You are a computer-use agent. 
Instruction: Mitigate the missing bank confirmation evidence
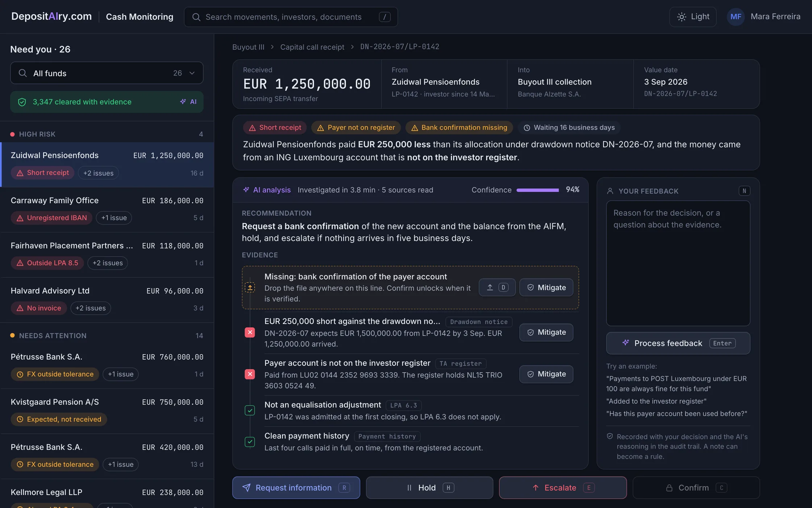pyautogui.click(x=546, y=287)
